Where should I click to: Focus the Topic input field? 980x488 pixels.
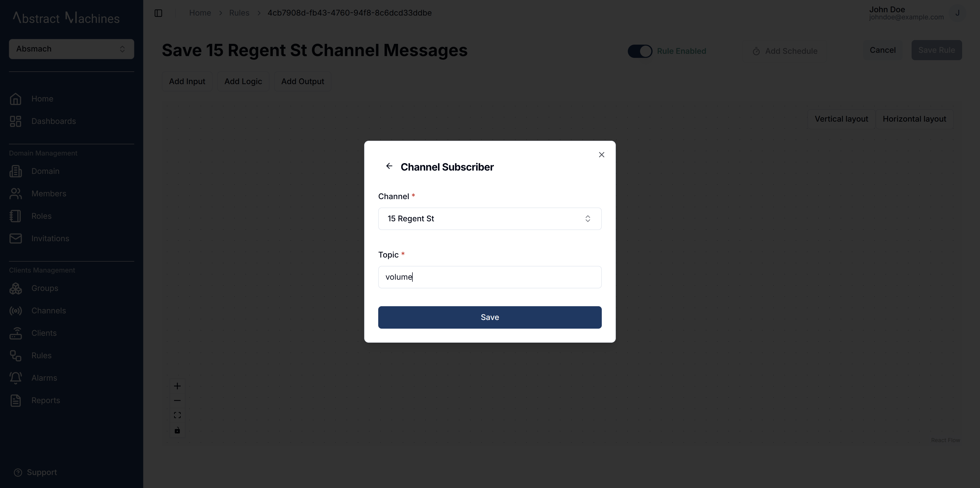click(490, 277)
